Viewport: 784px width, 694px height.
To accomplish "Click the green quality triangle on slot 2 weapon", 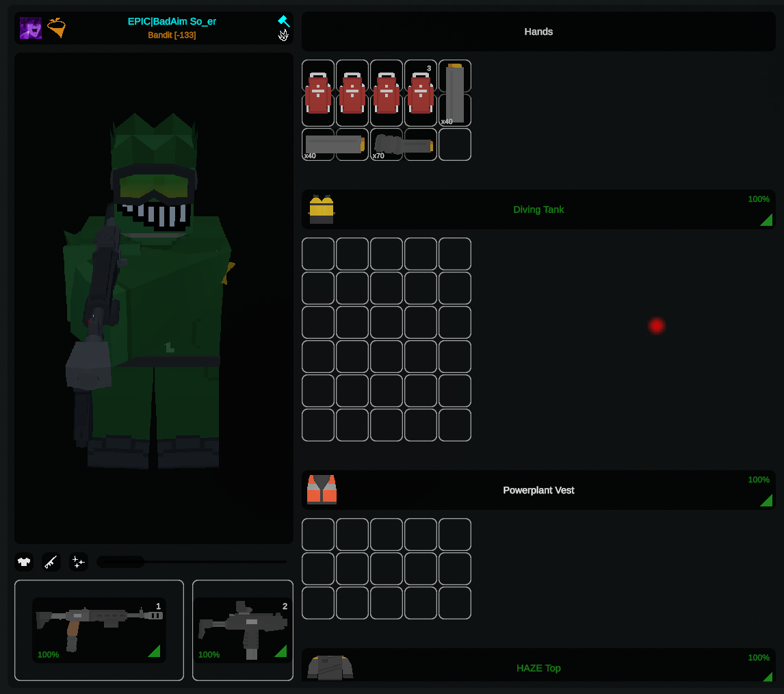I will 281,651.
